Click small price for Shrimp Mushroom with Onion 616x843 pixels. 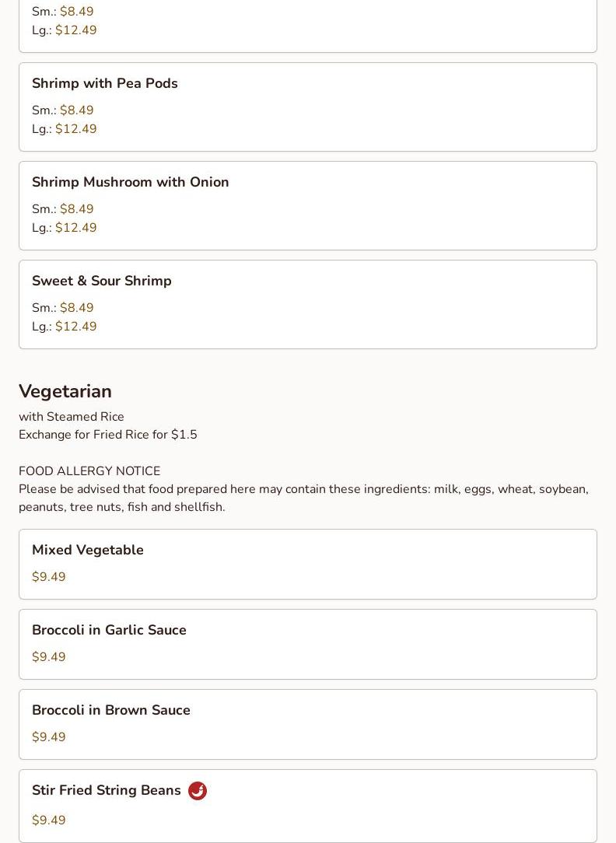(x=76, y=209)
